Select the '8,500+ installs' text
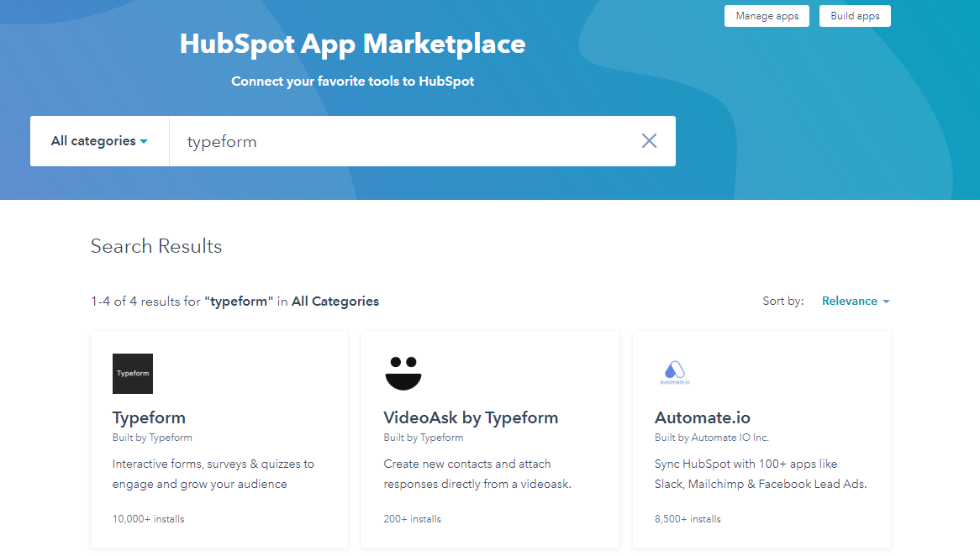Image resolution: width=980 pixels, height=556 pixels. [x=688, y=519]
